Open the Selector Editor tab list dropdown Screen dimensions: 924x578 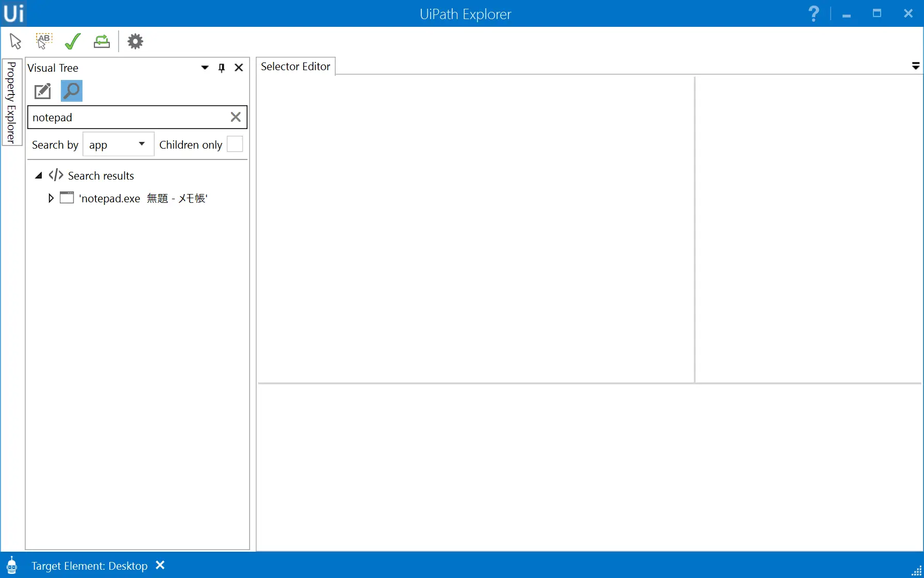tap(916, 66)
